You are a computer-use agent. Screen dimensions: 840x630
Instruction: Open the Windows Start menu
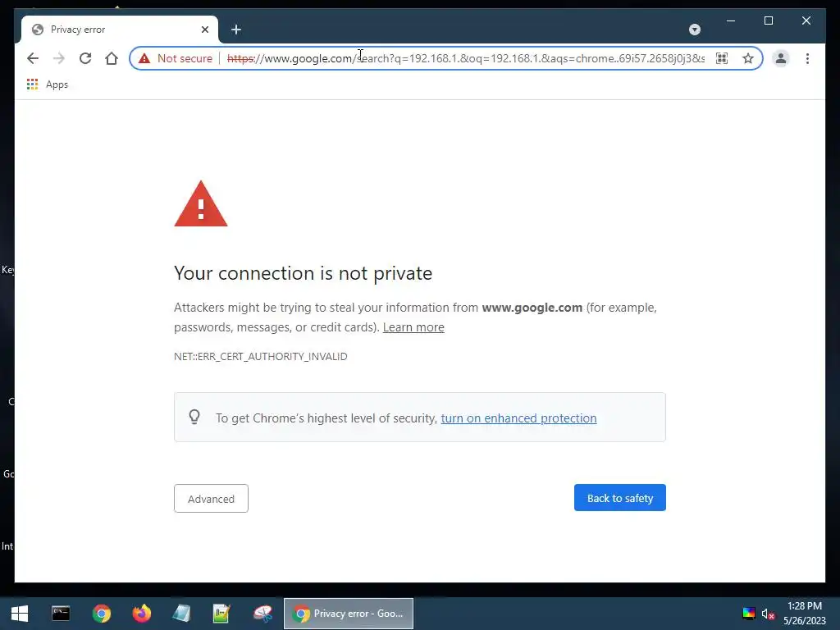[x=20, y=614]
